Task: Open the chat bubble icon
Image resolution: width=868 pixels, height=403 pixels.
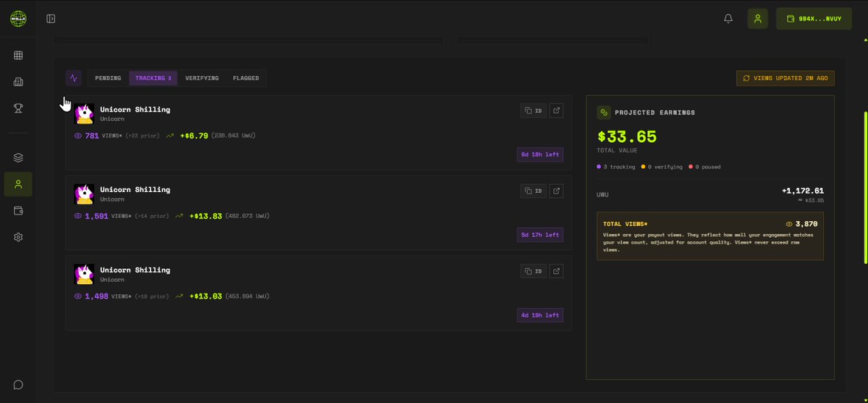Action: point(18,385)
